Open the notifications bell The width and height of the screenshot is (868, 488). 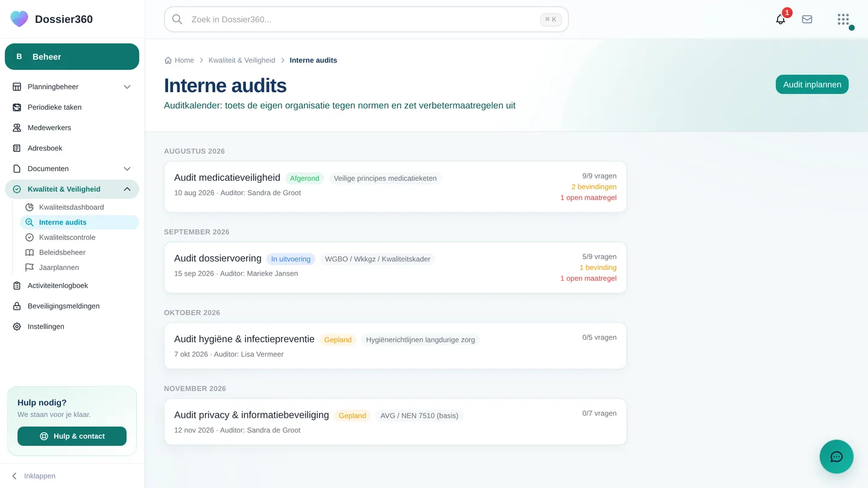click(x=781, y=19)
